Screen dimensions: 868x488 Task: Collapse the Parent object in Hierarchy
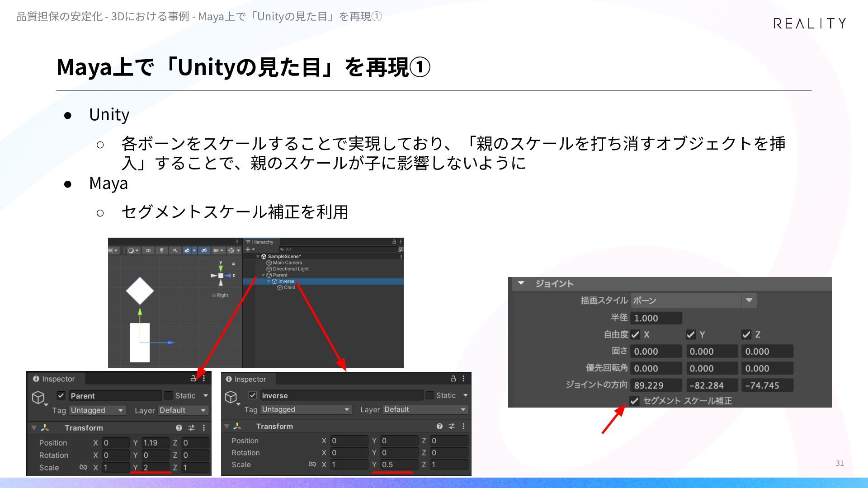coord(263,275)
